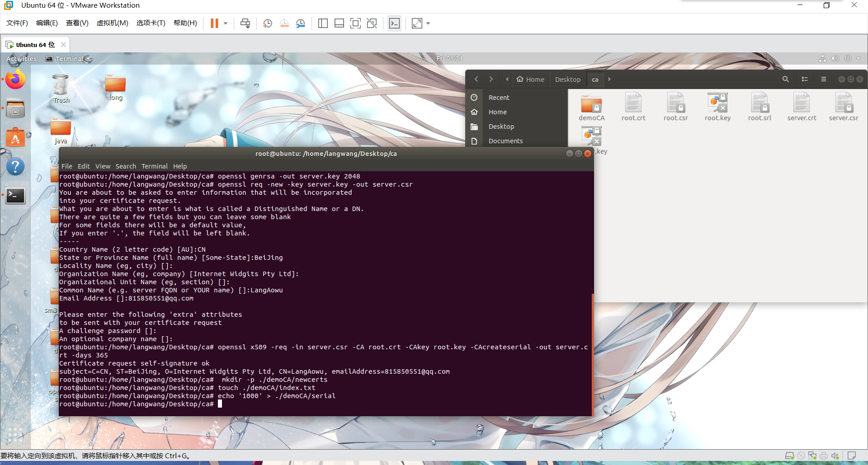Select Documents in the Files sidebar
The width and height of the screenshot is (868, 465).
point(517,141)
